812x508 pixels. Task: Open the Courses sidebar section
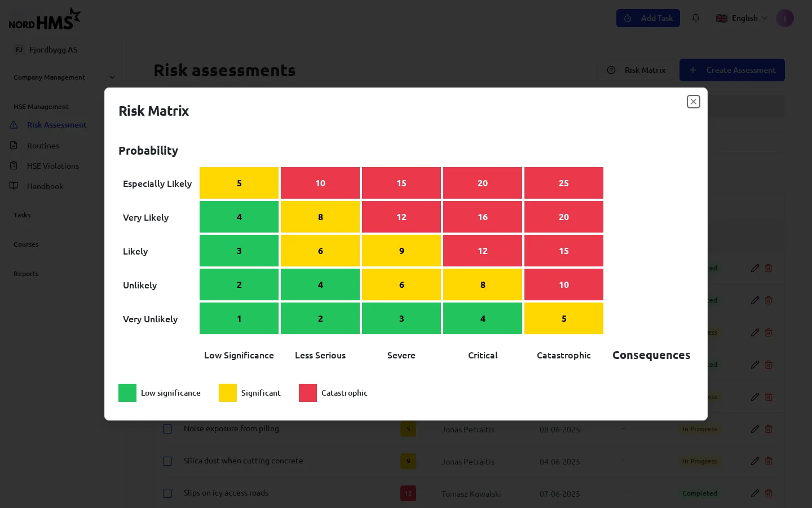pyautogui.click(x=26, y=244)
